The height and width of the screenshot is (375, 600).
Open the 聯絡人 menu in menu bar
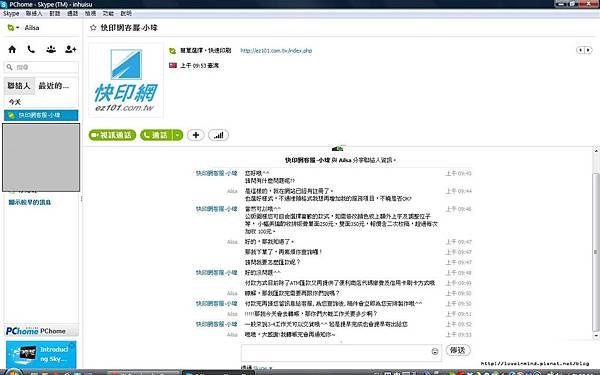click(34, 13)
